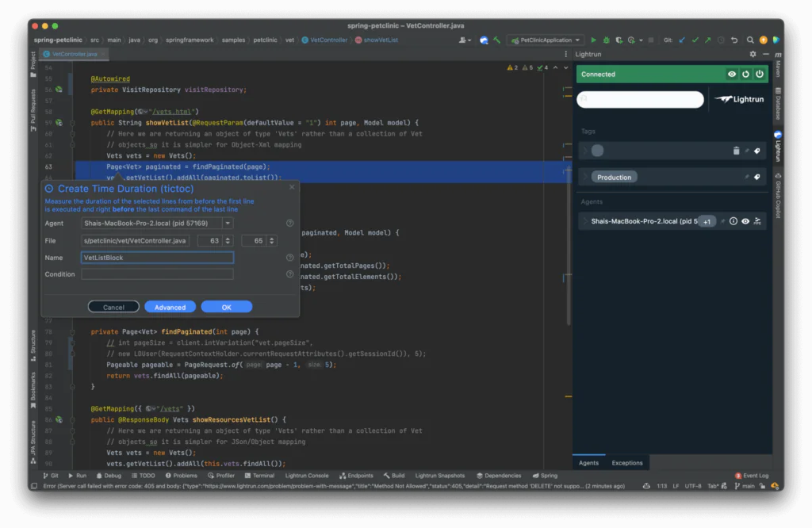Select the Debug icon in the top toolbar
812x528 pixels.
pyautogui.click(x=605, y=40)
